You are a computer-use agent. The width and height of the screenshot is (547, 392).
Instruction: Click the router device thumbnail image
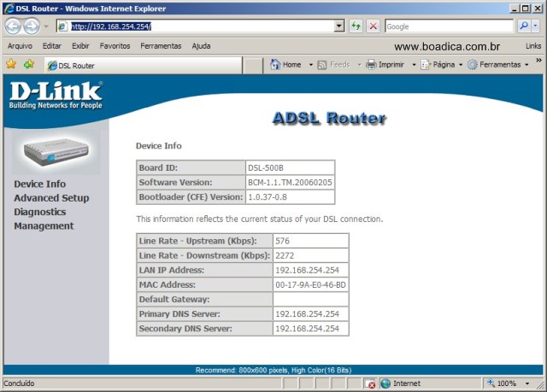56,152
